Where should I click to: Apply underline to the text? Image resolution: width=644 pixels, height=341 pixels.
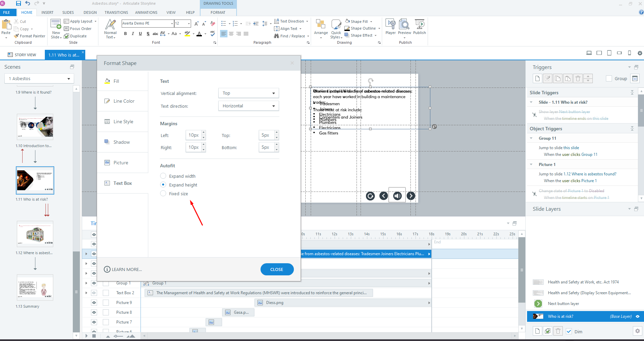point(140,34)
